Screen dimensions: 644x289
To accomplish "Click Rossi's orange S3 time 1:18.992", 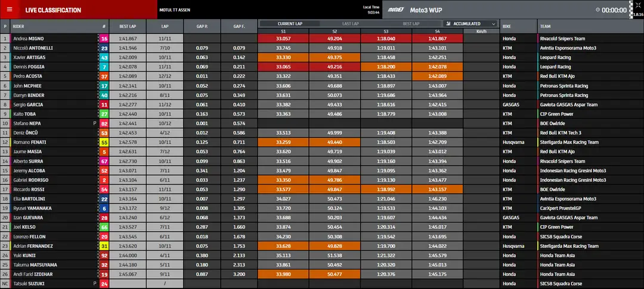I will click(386, 189).
